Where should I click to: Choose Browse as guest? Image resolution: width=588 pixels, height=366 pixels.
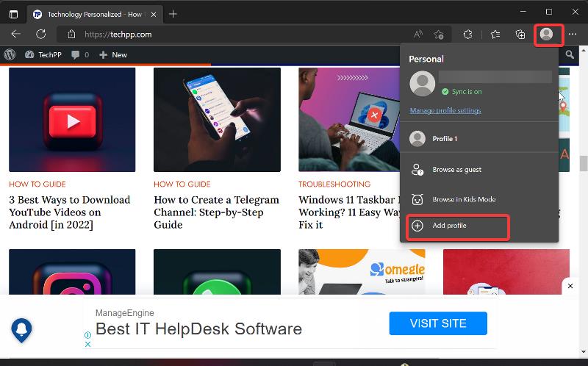[x=456, y=170]
